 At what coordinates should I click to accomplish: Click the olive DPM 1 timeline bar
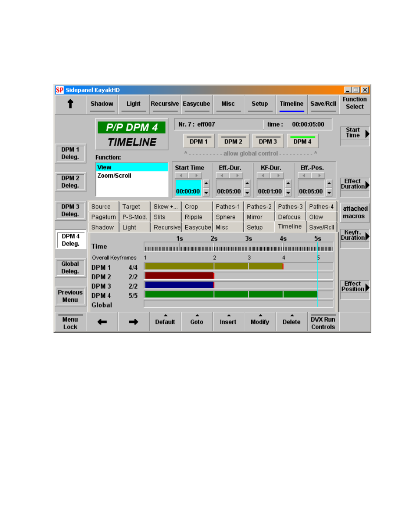[x=214, y=266]
